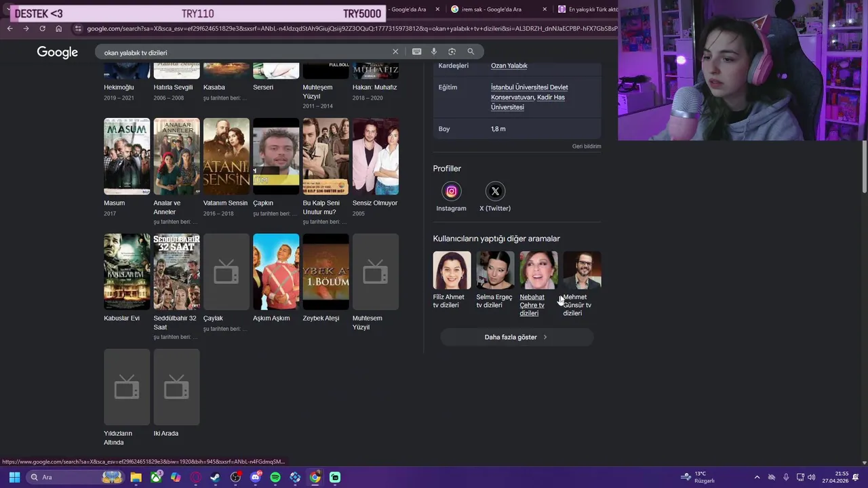Expand results with Daha fazla göster

click(x=516, y=337)
